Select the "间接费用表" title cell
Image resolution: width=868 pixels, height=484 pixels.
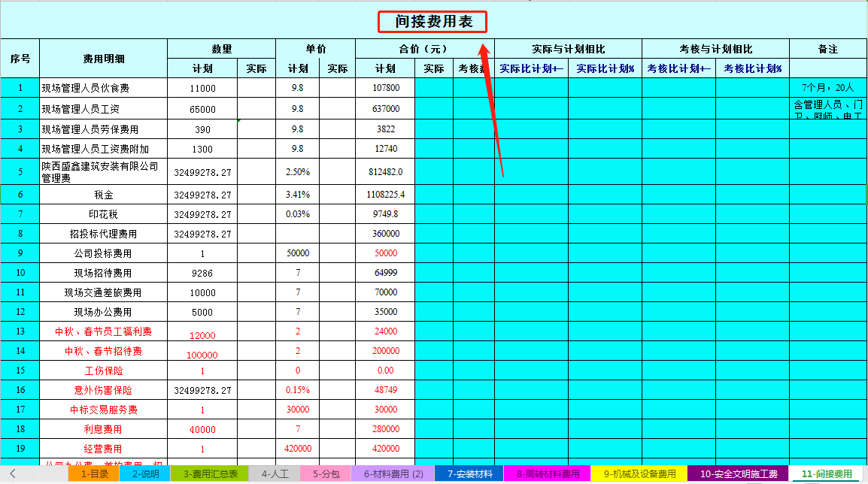pos(432,22)
